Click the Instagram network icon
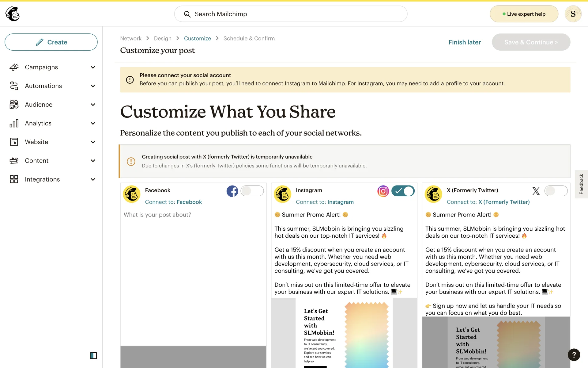The width and height of the screenshot is (588, 368). coord(383,191)
